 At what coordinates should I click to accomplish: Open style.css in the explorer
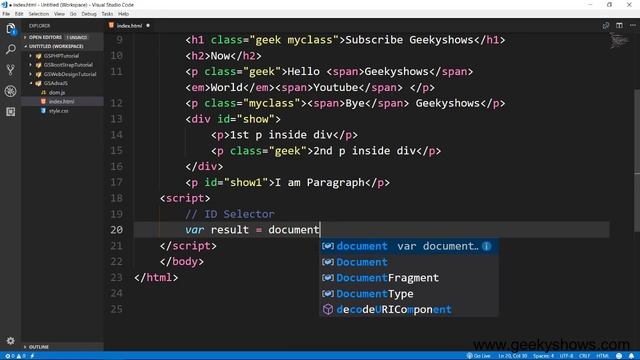click(58, 111)
